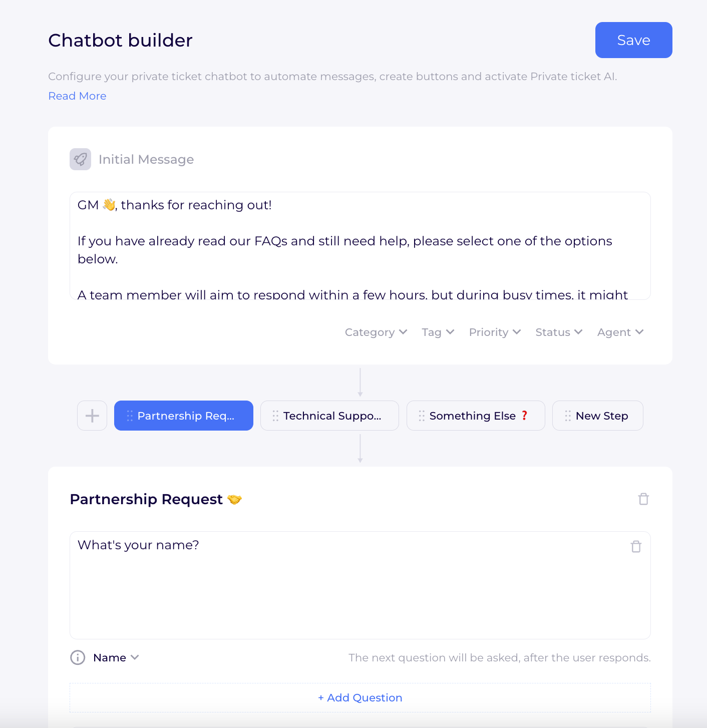The image size is (707, 728).
Task: Click the drag handle on Technical Support chip
Action: pos(275,416)
